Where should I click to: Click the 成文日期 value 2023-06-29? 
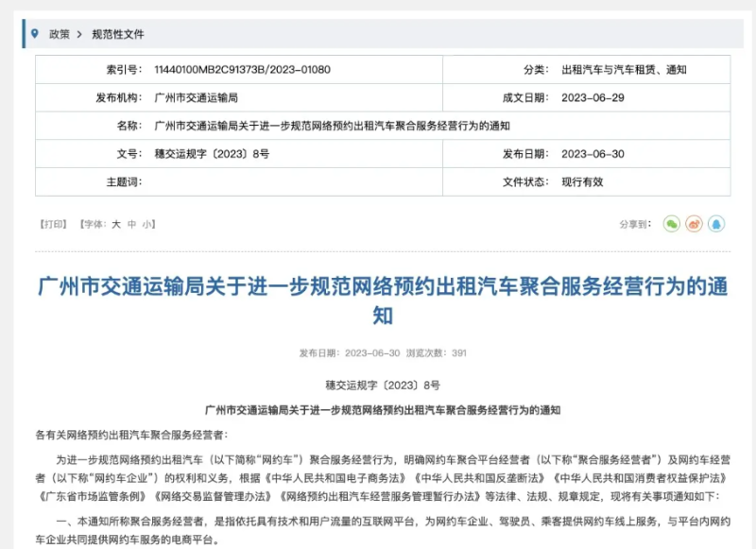click(593, 98)
